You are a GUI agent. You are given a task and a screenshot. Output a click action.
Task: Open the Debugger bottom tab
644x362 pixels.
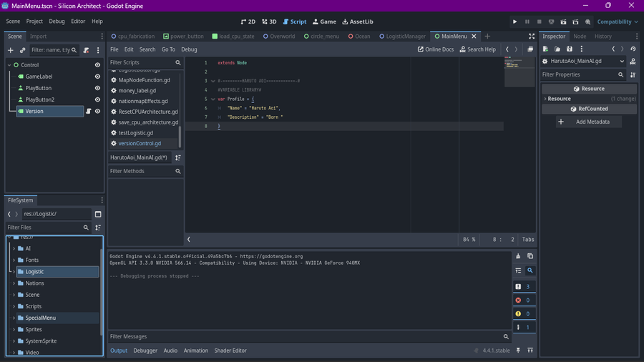click(145, 351)
